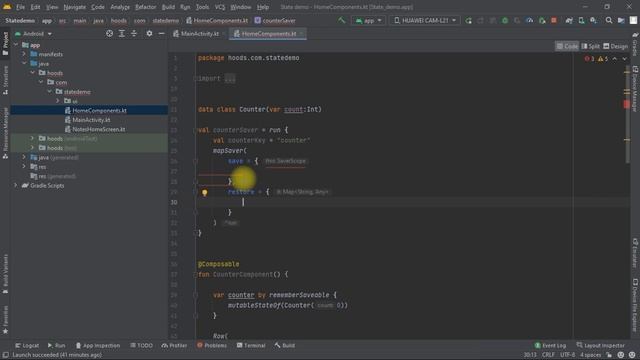Expand the java (generated) folder
Screen dimensions: 640x360
pyautogui.click(x=24, y=157)
